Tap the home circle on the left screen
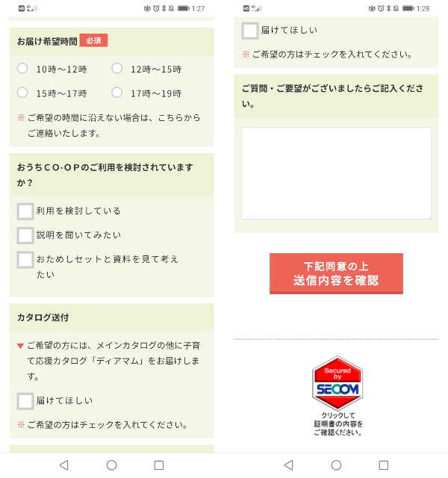This screenshot has width=448, height=478. coord(111,465)
